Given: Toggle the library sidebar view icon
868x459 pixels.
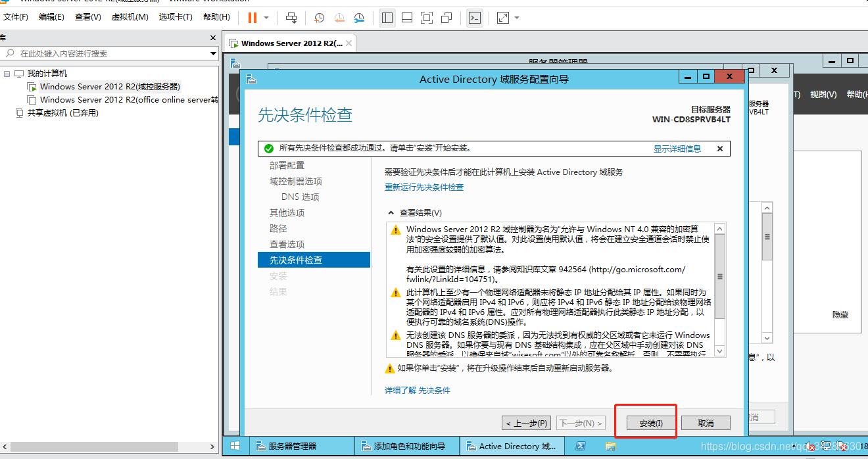Looking at the screenshot, I should tap(387, 18).
